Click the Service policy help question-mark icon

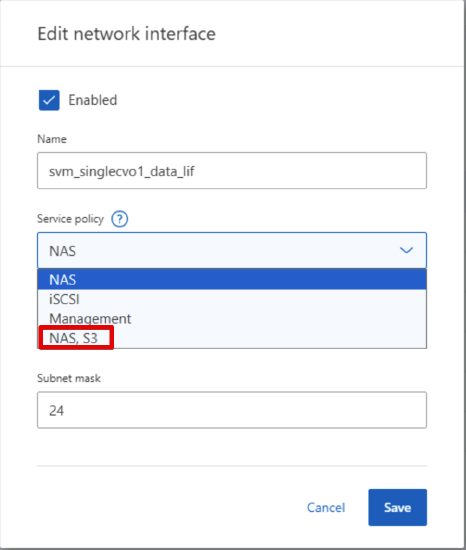click(120, 219)
